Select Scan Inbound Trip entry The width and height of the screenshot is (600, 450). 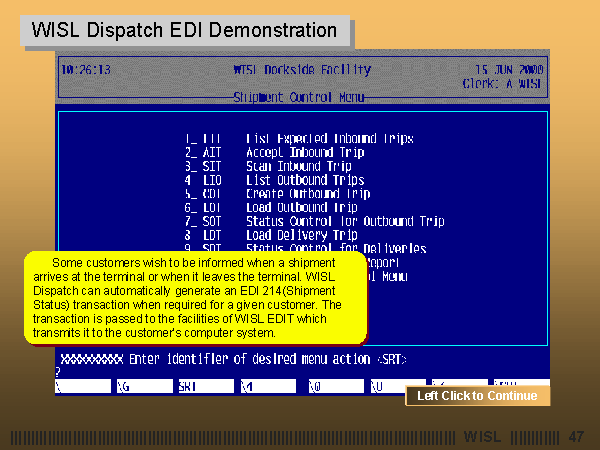point(297,166)
